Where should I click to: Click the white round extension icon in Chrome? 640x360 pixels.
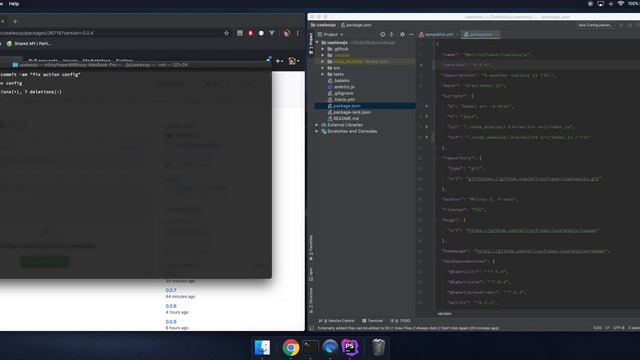point(261,33)
